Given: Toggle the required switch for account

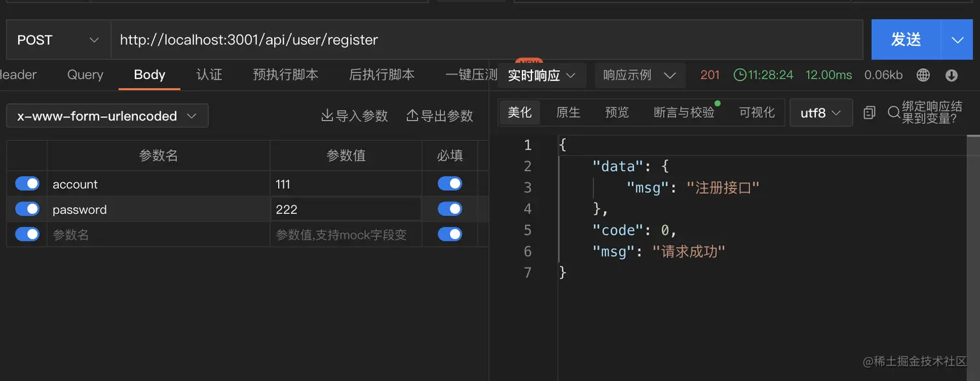Looking at the screenshot, I should tap(450, 184).
